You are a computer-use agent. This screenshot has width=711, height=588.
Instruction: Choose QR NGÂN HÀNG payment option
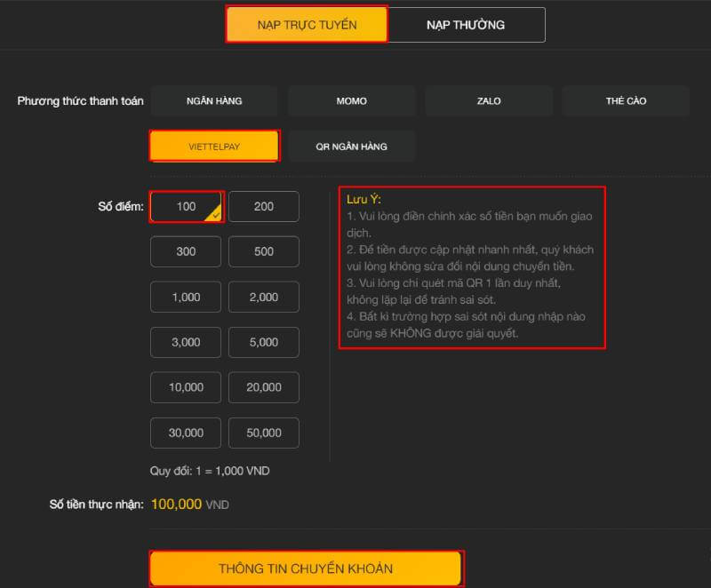(x=351, y=147)
